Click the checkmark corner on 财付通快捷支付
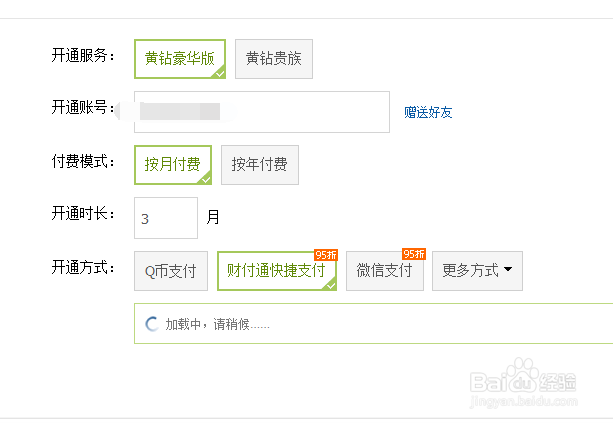 coord(330,285)
